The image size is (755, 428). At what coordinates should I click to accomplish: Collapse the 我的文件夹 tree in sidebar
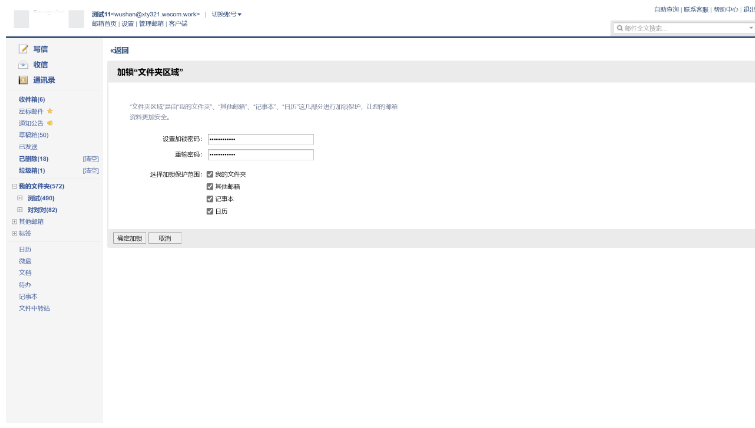14,186
